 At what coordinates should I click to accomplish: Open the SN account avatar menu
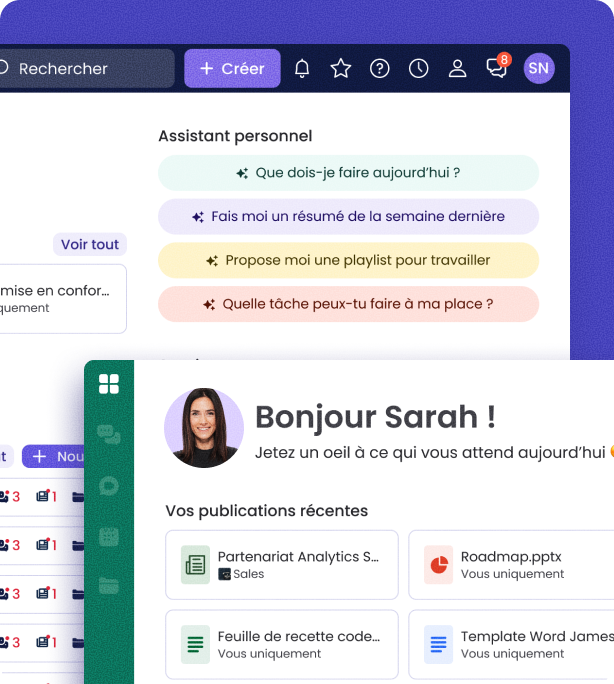pos(538,68)
